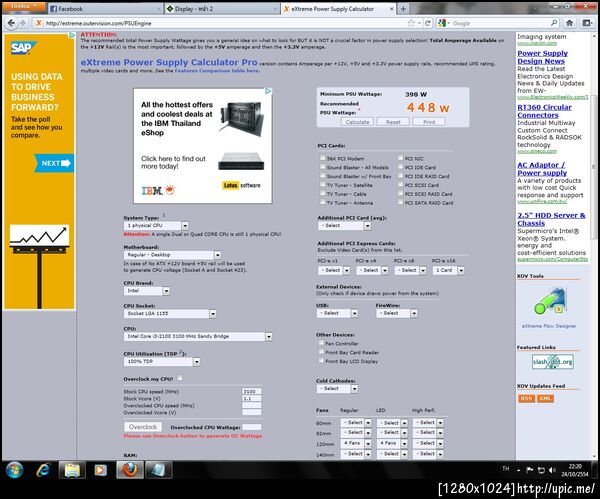Open the Firefox menu button
Image resolution: width=600 pixels, height=499 pixels.
(x=24, y=7)
